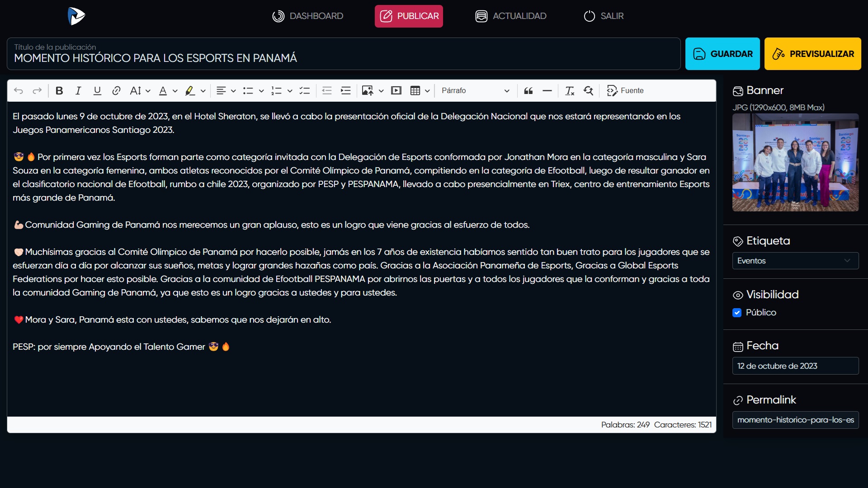The image size is (868, 488).
Task: Insert a hyperlink
Action: [x=116, y=91]
